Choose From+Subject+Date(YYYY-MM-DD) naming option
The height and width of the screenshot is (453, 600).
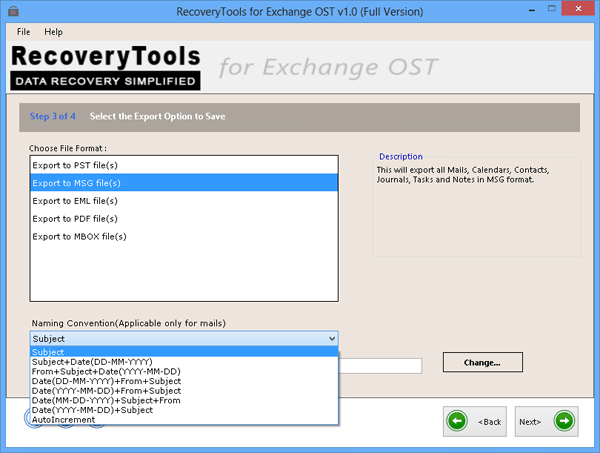[184, 372]
